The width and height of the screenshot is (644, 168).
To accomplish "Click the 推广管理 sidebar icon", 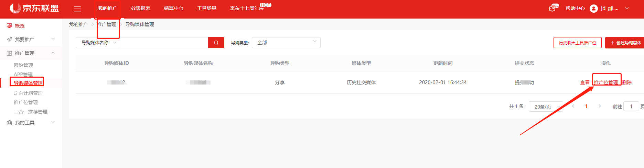I will pyautogui.click(x=9, y=53).
